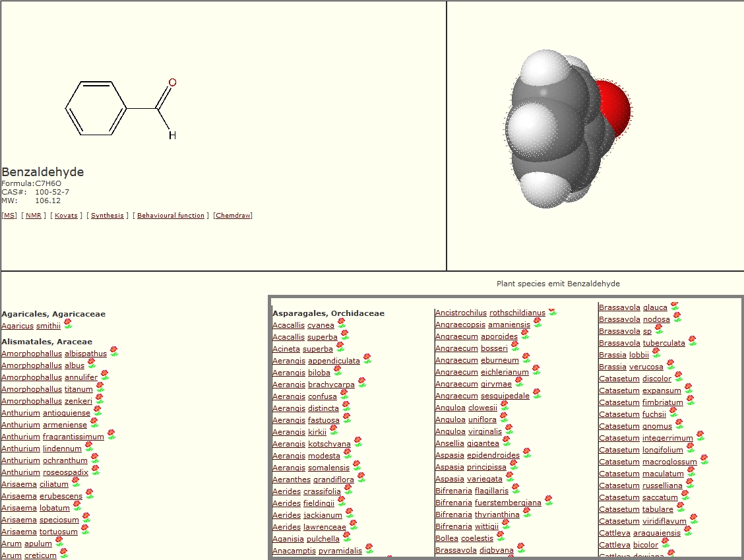
Task: Open the Anthurium antioquiense link
Action: 46,413
